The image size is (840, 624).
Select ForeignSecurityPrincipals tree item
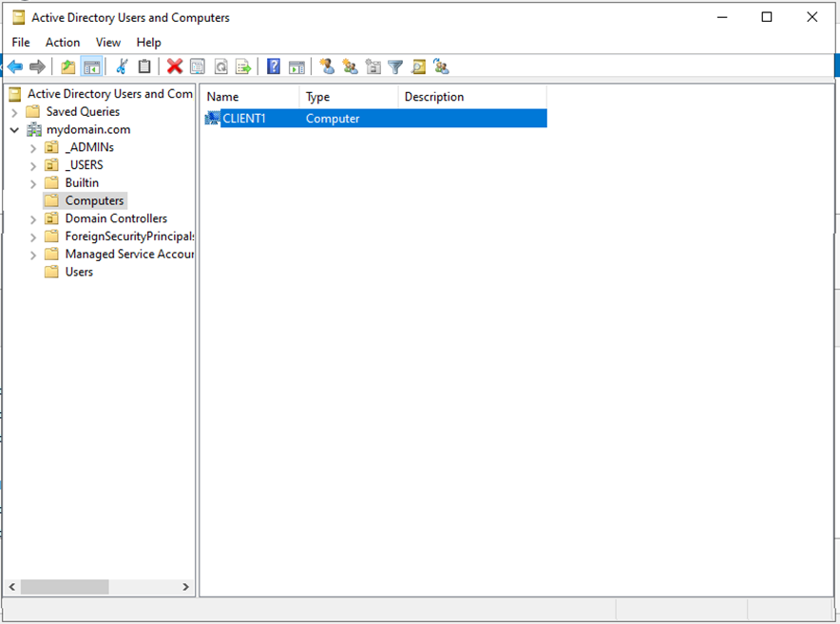(x=129, y=236)
